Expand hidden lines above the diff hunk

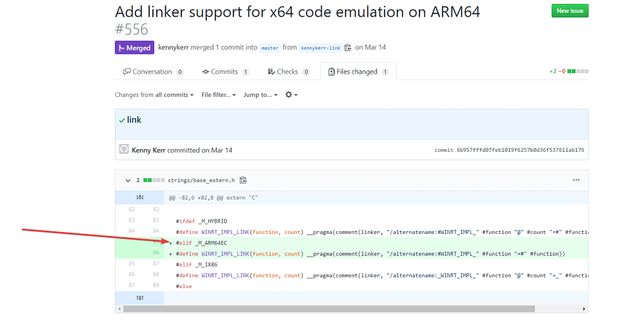pyautogui.click(x=139, y=198)
